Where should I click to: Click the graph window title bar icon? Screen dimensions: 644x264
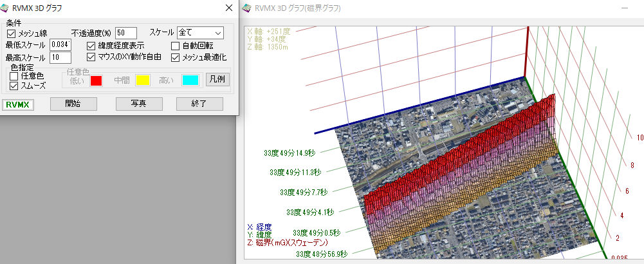[248, 8]
